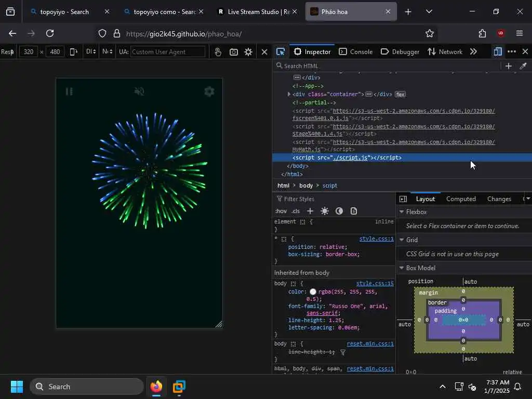Open the Changes tab

499,199
